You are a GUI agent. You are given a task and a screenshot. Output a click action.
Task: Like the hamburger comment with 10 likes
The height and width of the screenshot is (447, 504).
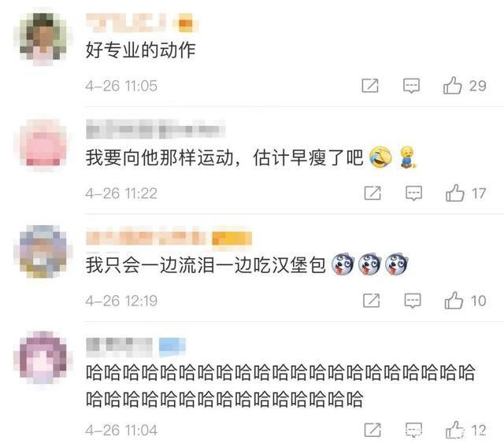coord(454,301)
